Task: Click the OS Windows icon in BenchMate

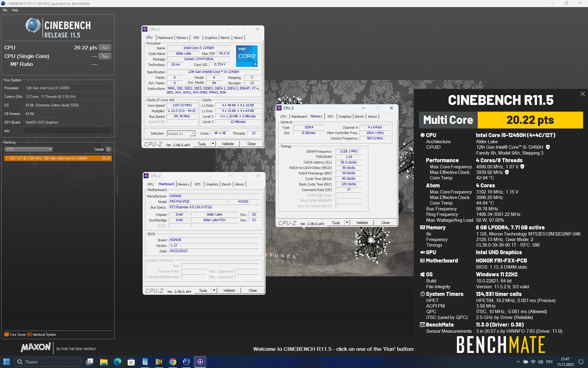Action: point(422,274)
